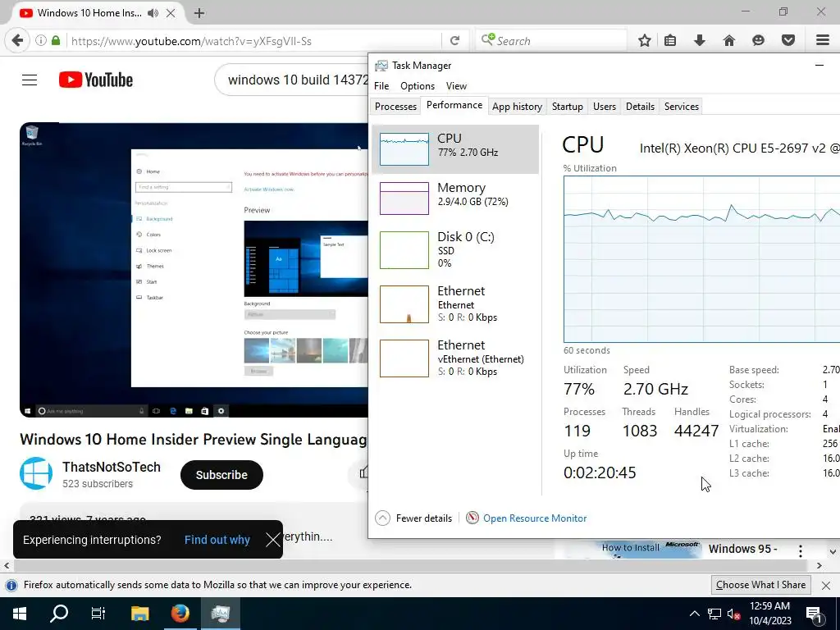Select Task Manager taskbar icon
Image resolution: width=840 pixels, height=630 pixels.
click(x=220, y=614)
